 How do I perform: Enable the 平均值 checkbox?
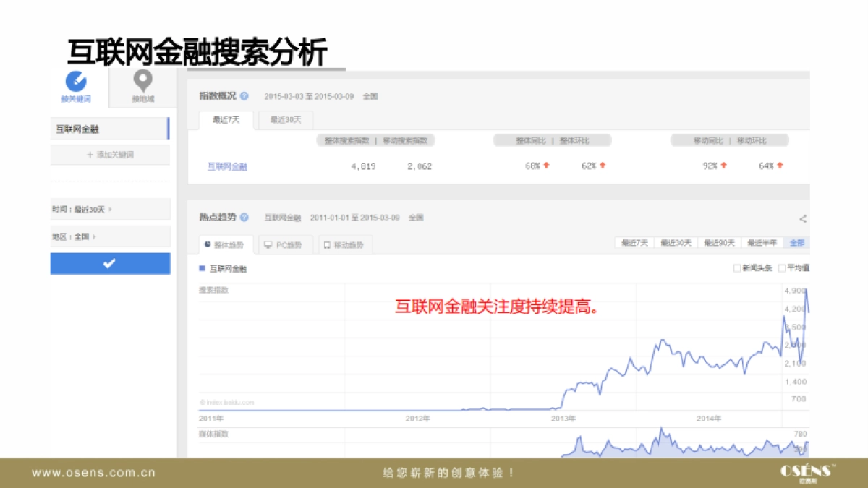[x=783, y=267]
